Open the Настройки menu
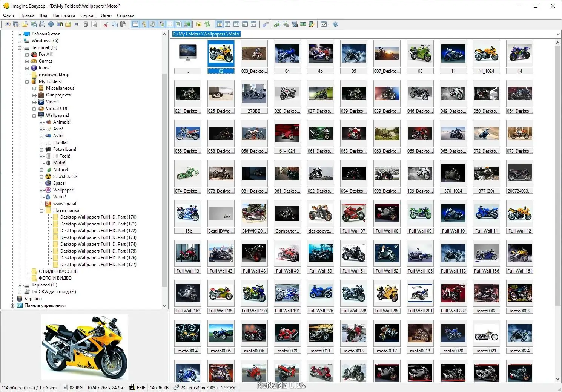Viewport: 562px width, 392px height. coord(64,15)
